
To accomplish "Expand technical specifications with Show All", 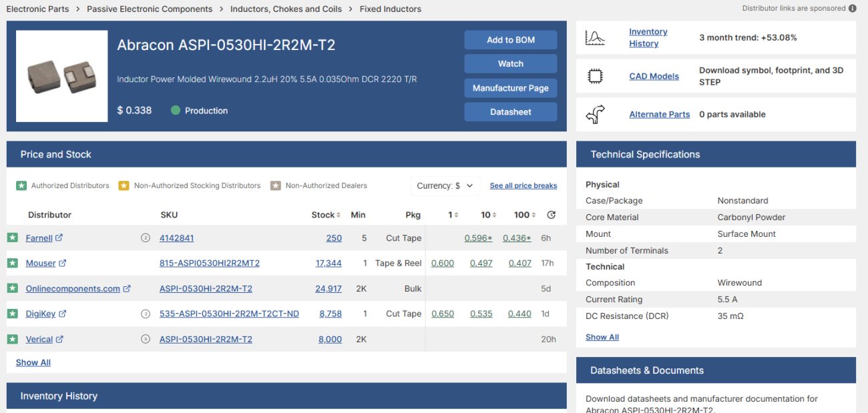I will (x=602, y=337).
